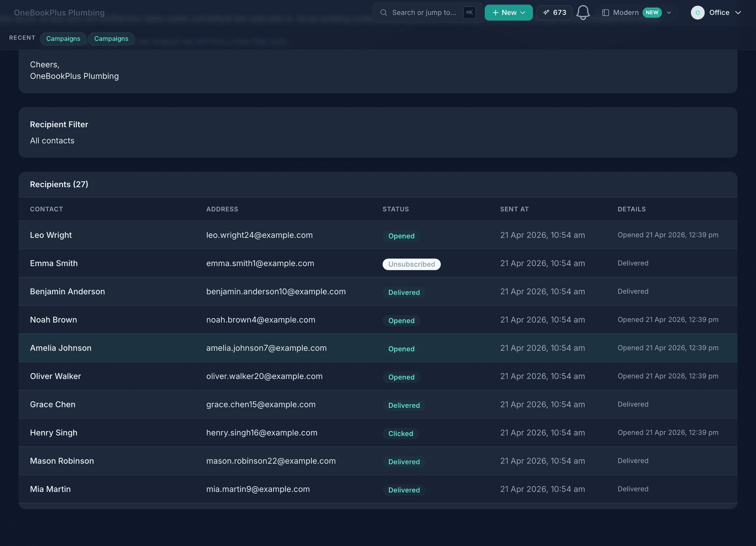Open the New dropdown button

click(x=508, y=13)
